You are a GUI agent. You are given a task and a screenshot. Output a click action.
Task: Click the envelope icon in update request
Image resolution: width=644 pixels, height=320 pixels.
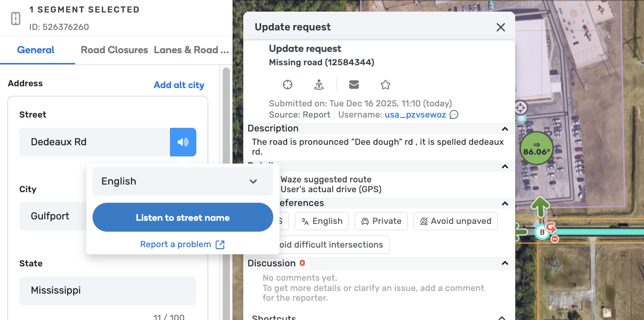click(x=354, y=84)
